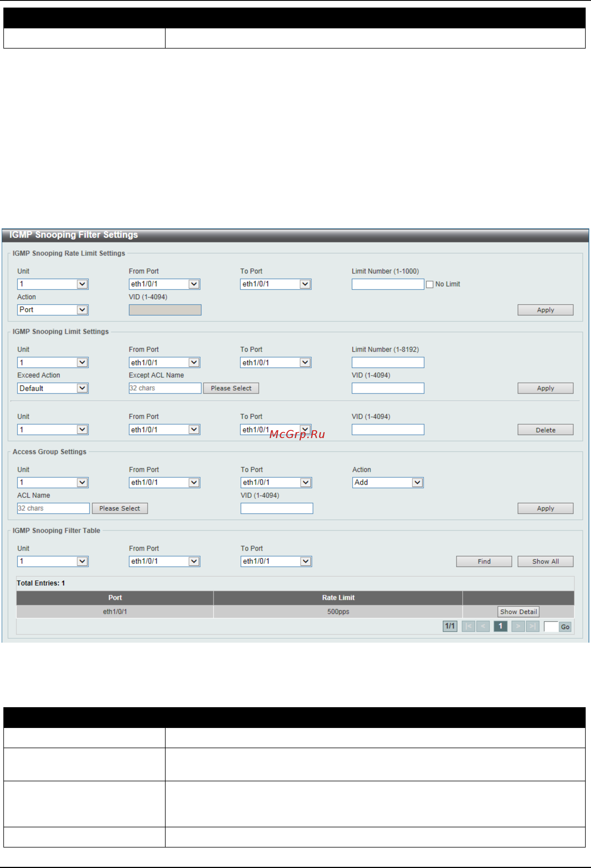Click the eth1/0/1 cell in Port column
This screenshot has height=868, width=591.
[115, 612]
